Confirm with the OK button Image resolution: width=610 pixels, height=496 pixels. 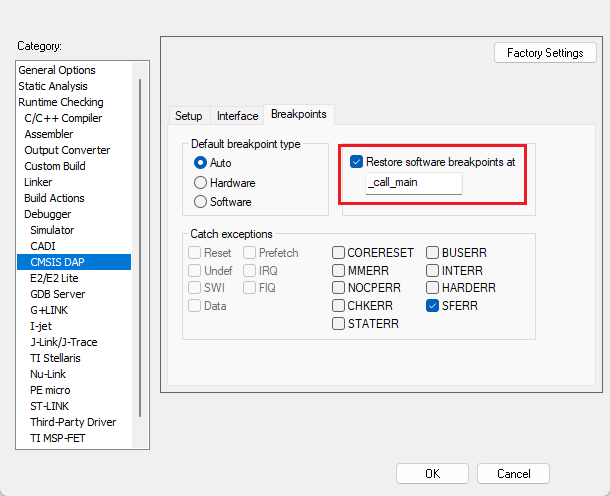[432, 473]
